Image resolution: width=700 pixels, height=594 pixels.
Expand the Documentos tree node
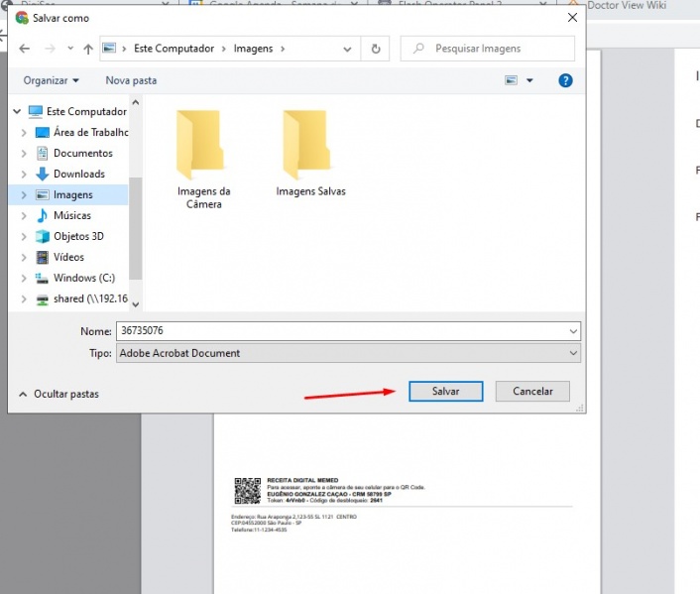pyautogui.click(x=24, y=154)
